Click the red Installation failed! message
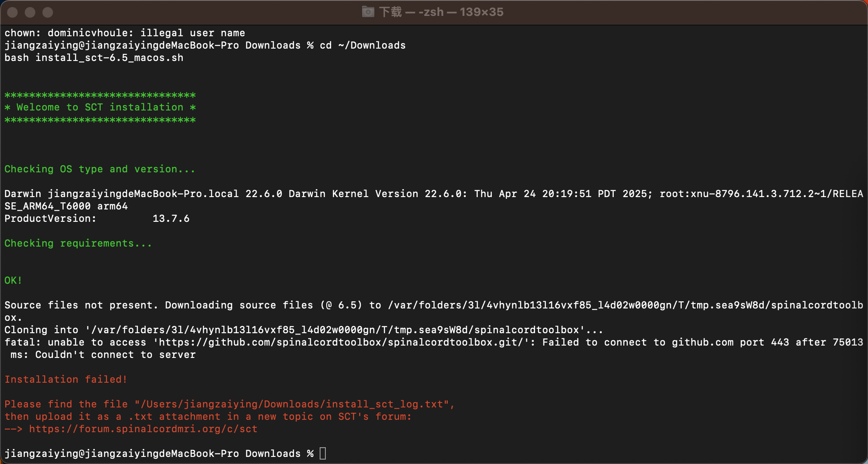 pos(66,380)
